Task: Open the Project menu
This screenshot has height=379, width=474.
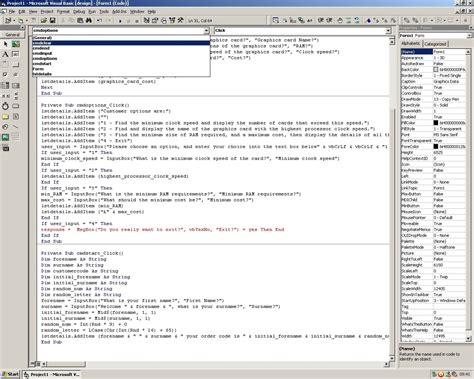Action: click(47, 11)
